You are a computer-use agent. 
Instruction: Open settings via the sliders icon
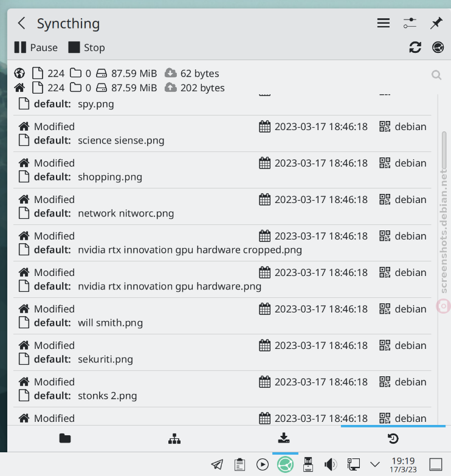[410, 23]
